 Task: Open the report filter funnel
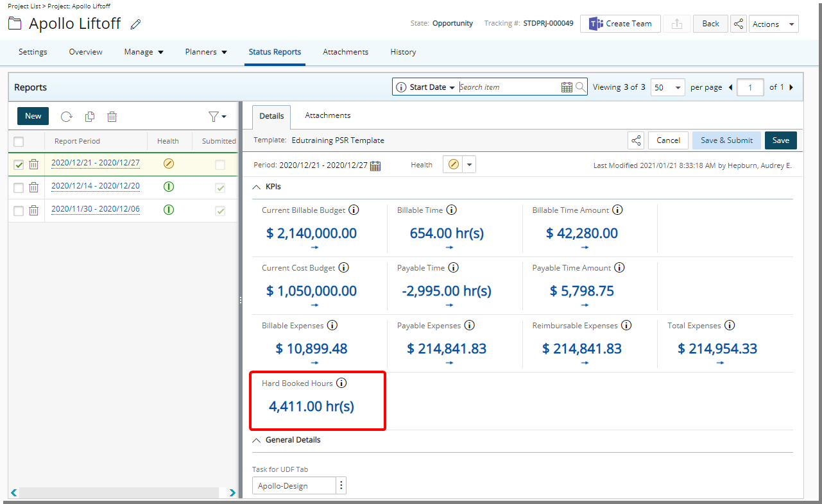tap(217, 117)
